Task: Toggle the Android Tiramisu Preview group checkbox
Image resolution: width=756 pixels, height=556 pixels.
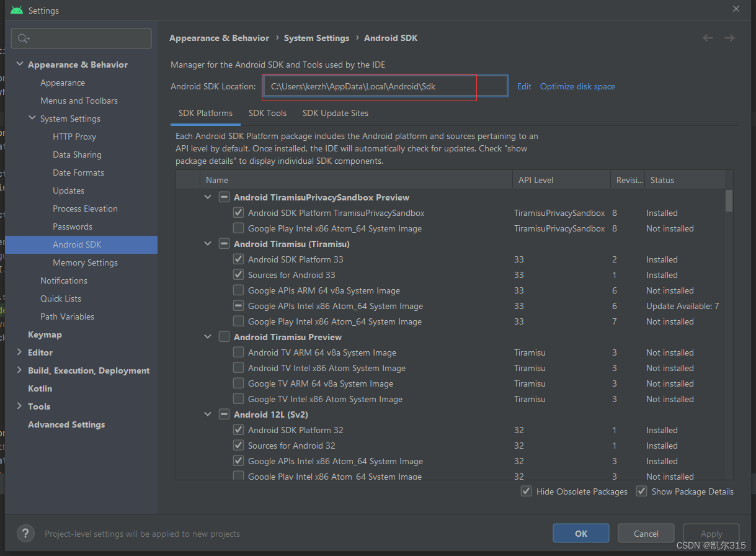Action: [224, 337]
